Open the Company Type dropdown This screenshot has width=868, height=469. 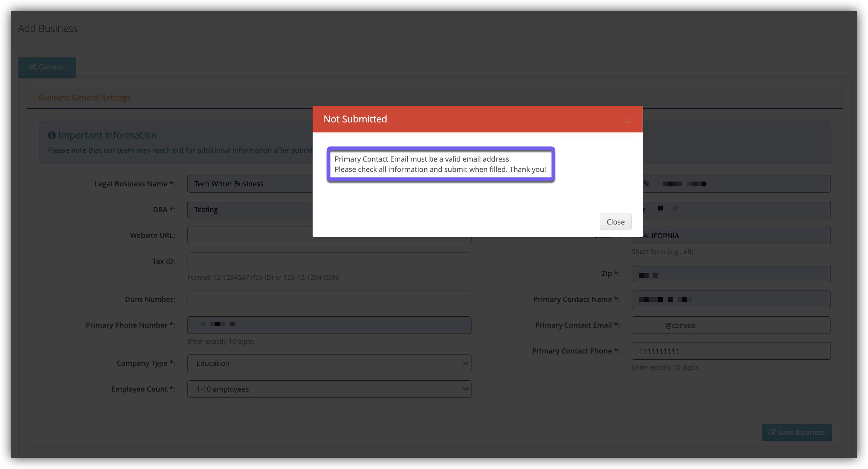[x=329, y=363]
